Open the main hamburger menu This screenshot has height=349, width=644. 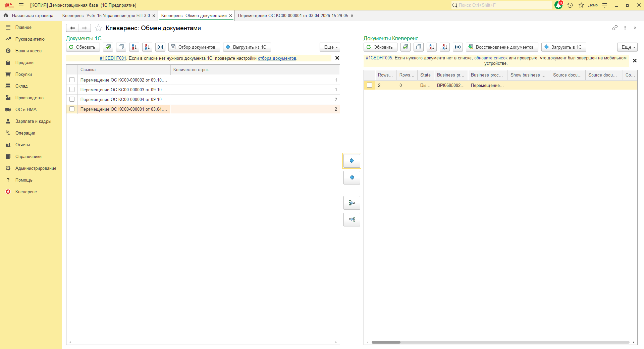tap(21, 5)
